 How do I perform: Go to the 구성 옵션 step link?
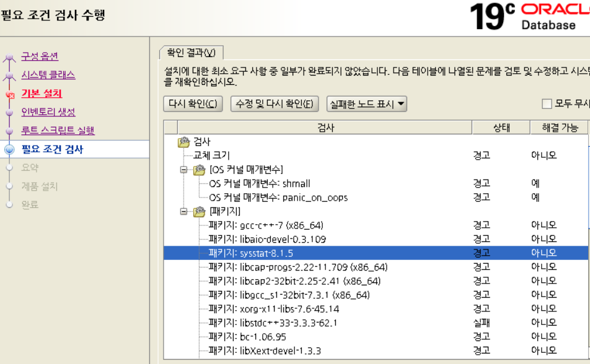40,56
